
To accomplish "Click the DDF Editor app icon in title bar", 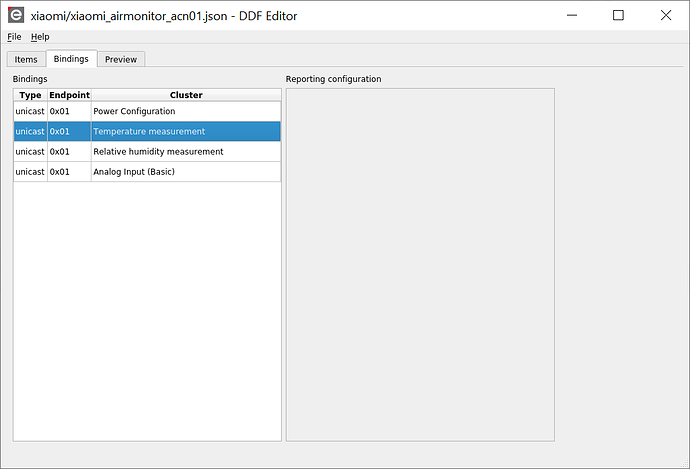I will tap(16, 15).
